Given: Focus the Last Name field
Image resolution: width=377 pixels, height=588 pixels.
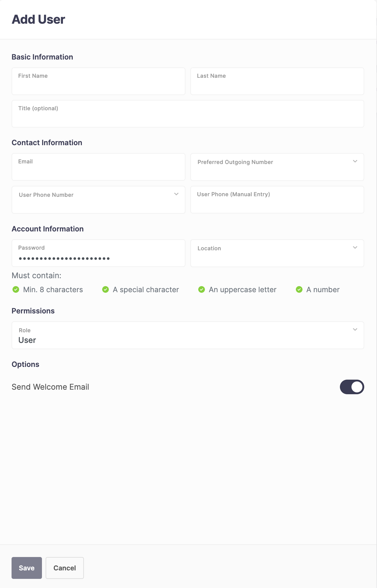Looking at the screenshot, I should click(277, 81).
